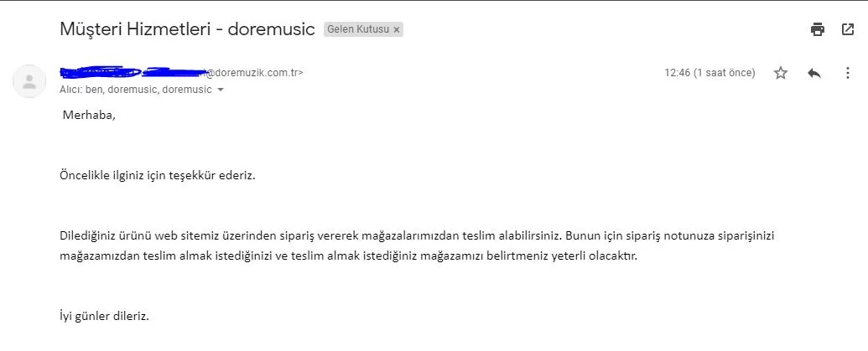Click the subject Müşteri Hizmetleri - doremusic

187,29
